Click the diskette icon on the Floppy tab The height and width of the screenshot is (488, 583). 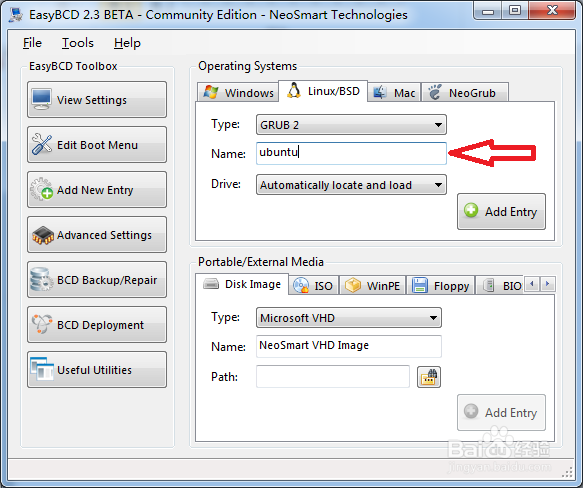coord(420,285)
